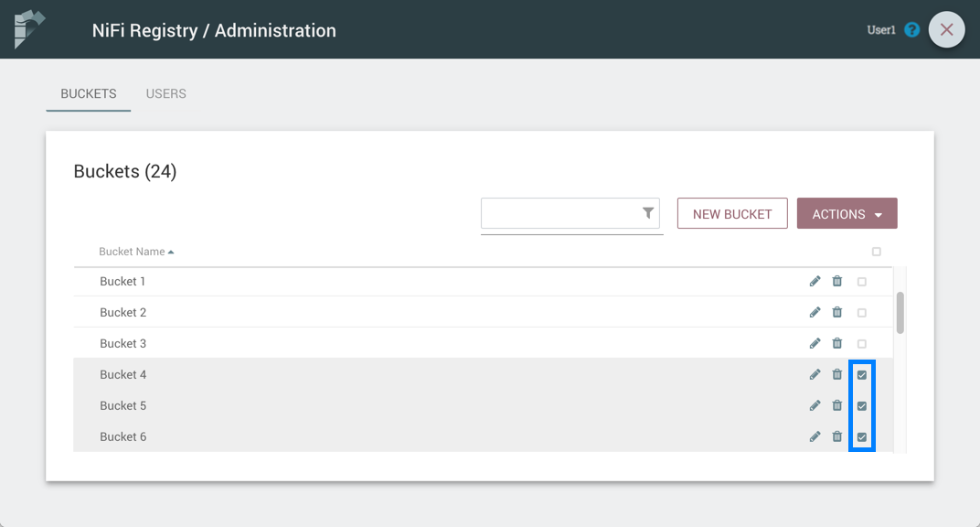Screen dimensions: 980x527
Task: Sort by Bucket Name column arrow
Action: [x=171, y=252]
